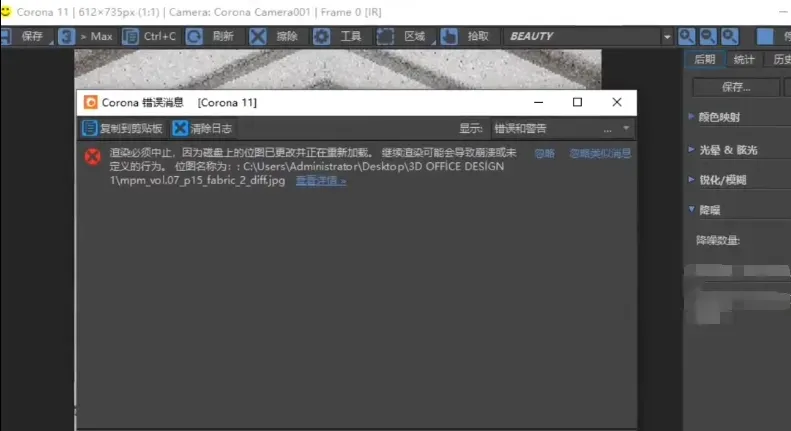791x431 pixels.
Task: Click the red error icon in message
Action: point(92,157)
